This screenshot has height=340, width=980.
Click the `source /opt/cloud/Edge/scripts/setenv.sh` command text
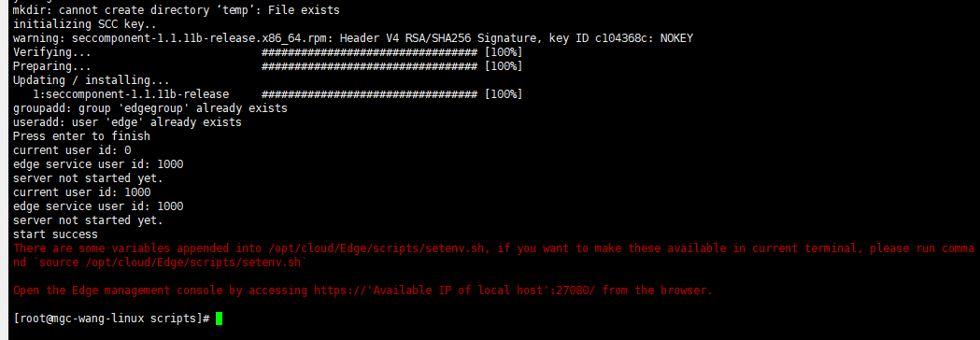tap(170, 262)
